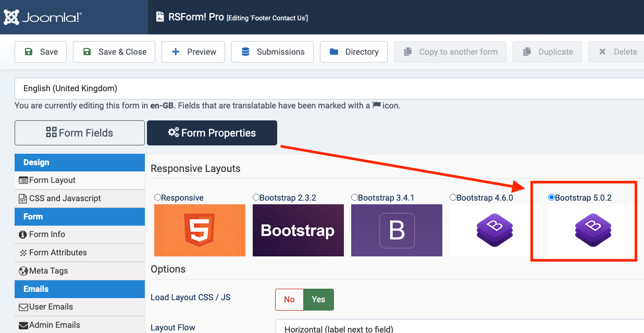Open Submissions database button

[x=273, y=52]
